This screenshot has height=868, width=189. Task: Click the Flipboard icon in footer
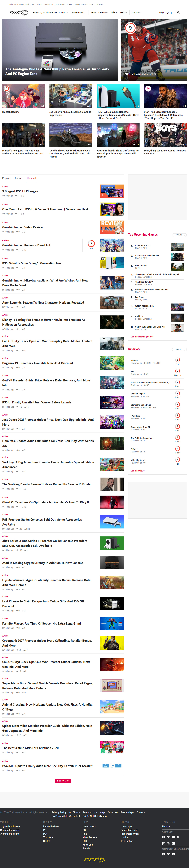point(163,843)
